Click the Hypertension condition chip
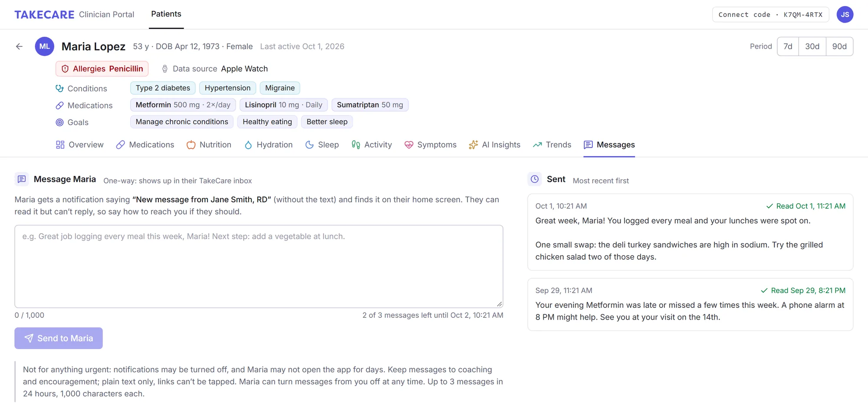This screenshot has width=868, height=419. pyautogui.click(x=227, y=88)
